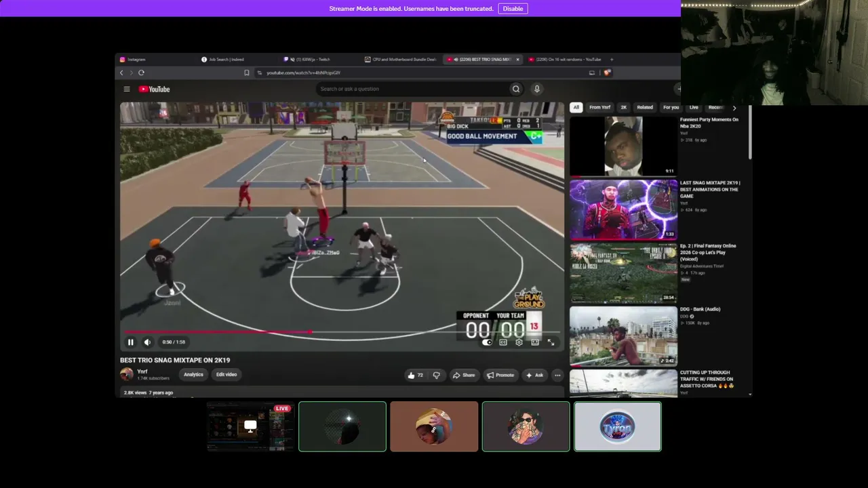Switch to CPU and Motherboard Bundle tab

[400, 60]
